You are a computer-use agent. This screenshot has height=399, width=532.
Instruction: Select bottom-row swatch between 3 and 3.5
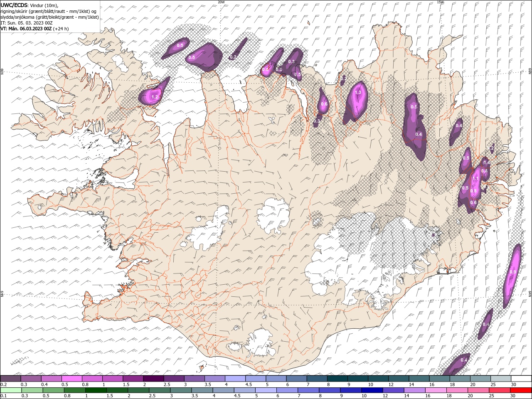(181, 390)
